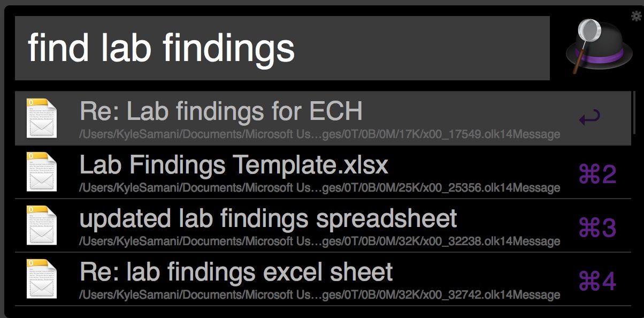
Task: Open Alfred preferences via the gear icon
Action: pos(636,16)
